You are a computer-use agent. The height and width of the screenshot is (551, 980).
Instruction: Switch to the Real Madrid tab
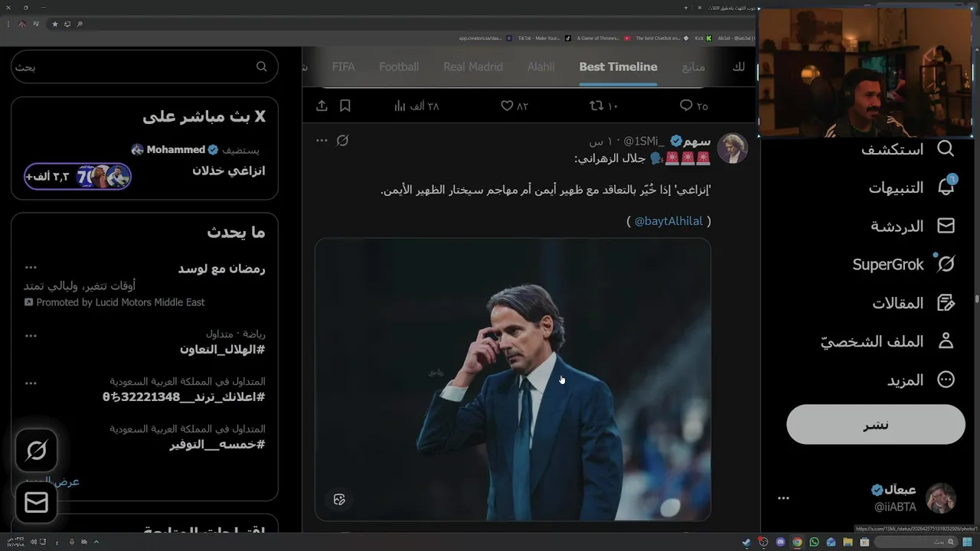(x=473, y=67)
